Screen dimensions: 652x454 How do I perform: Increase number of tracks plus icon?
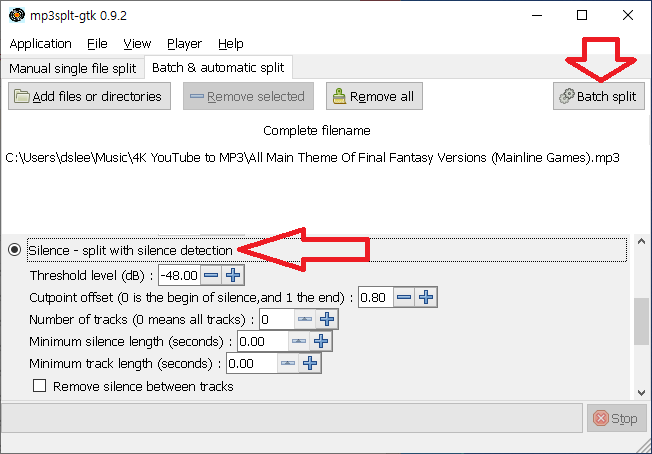coord(327,319)
